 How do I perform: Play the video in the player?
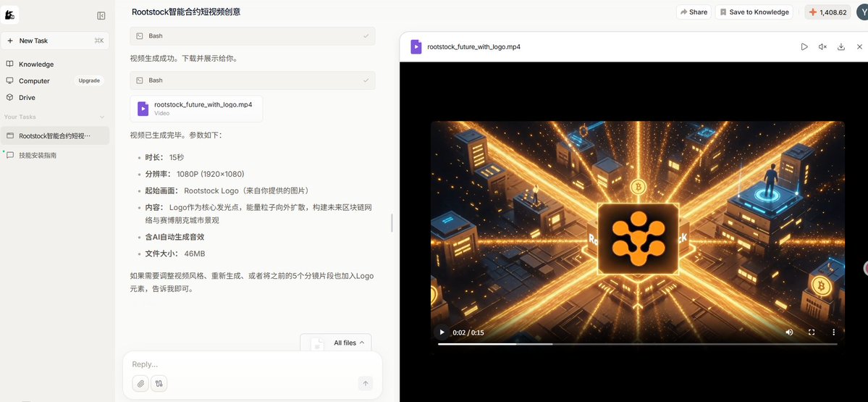442,332
